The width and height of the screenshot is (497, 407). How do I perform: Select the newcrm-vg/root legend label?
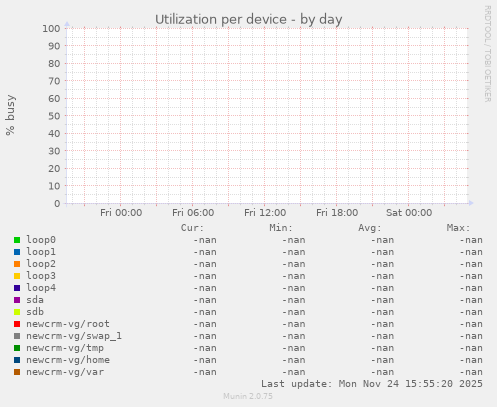tap(68, 324)
